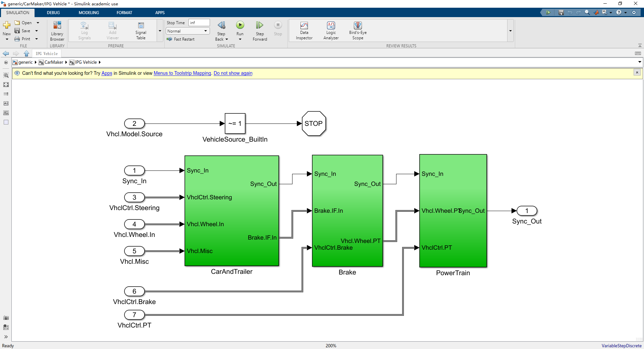Image resolution: width=644 pixels, height=349 pixels.
Task: Click the zoom tool in the left palette
Action: pos(6,75)
